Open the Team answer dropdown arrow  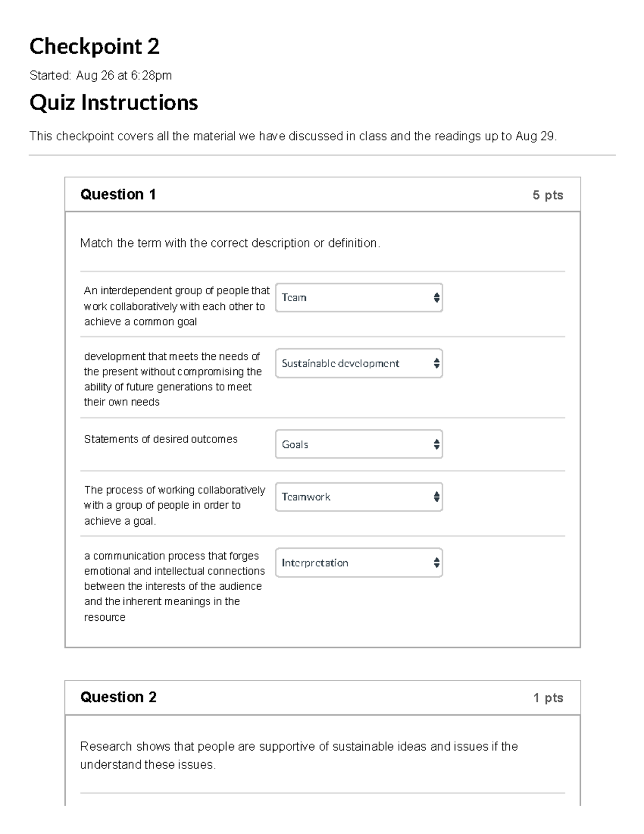436,298
